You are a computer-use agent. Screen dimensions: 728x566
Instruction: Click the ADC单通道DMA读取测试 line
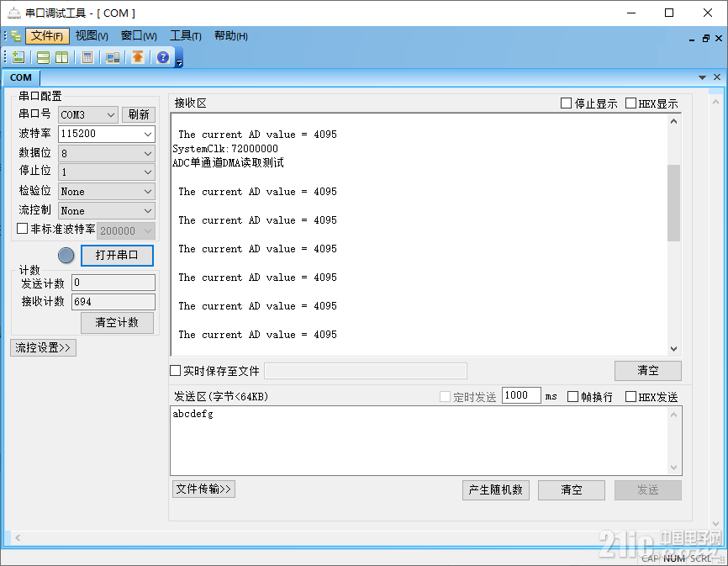[228, 163]
